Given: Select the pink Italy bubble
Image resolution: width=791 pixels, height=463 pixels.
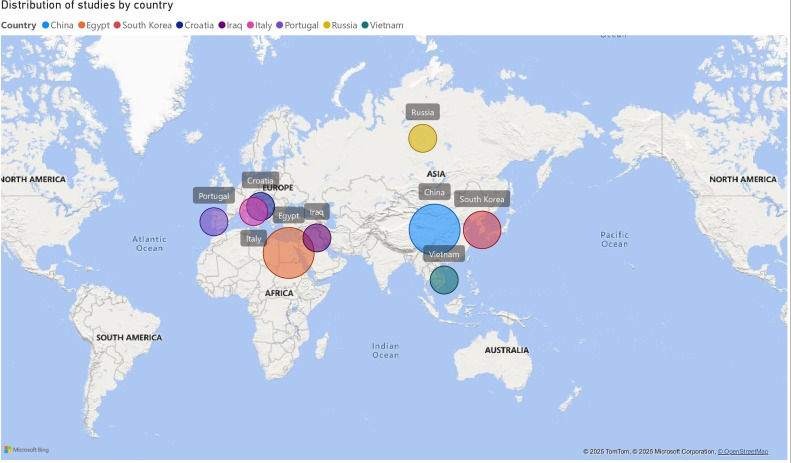Looking at the screenshot, I should 252,212.
